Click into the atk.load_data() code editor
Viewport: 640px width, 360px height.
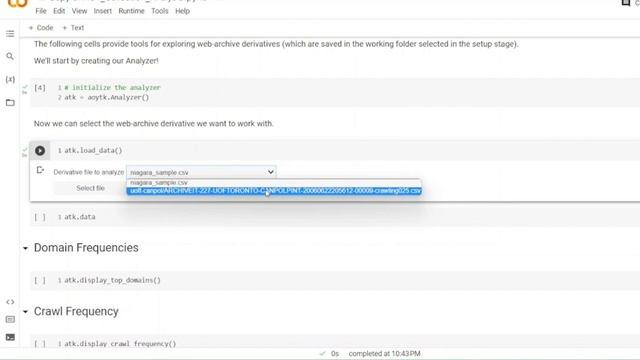(93, 151)
